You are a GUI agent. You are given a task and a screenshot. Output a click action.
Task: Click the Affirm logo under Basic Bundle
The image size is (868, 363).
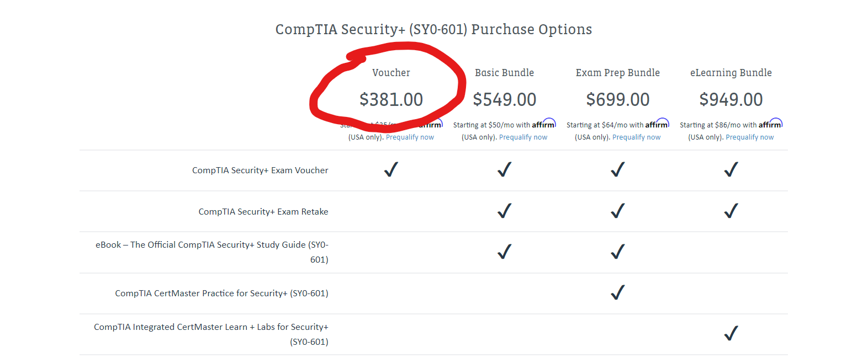coord(544,124)
